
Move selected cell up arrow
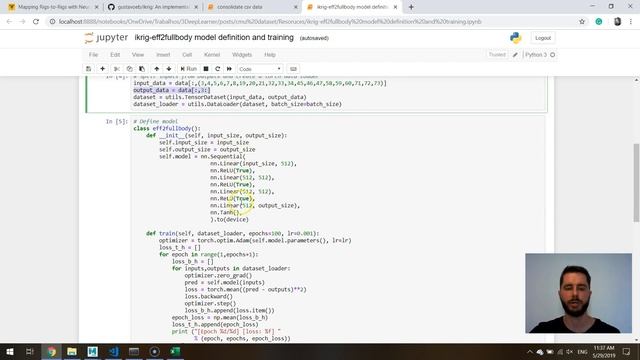(x=156, y=69)
